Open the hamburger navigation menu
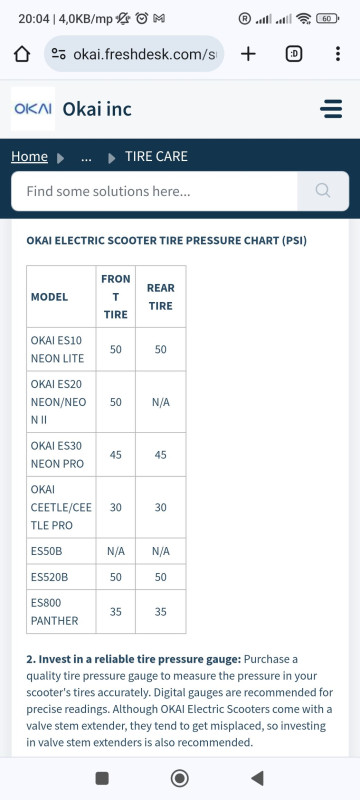 [x=331, y=109]
